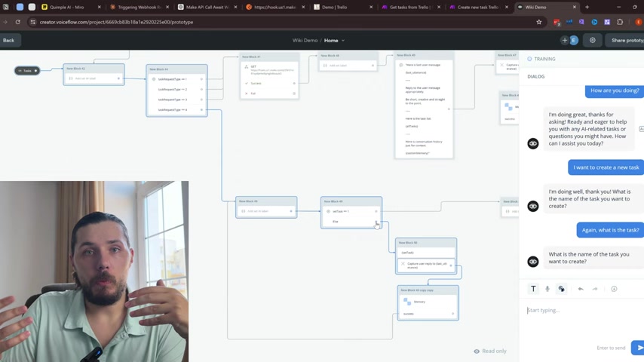Click the New Block 50 header

426,242
